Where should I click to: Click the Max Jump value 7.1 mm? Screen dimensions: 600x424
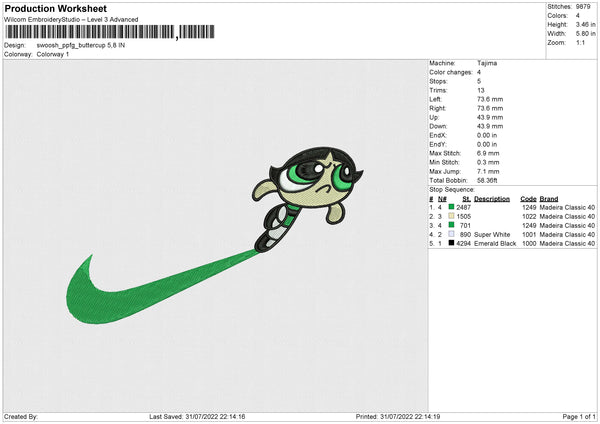point(488,171)
